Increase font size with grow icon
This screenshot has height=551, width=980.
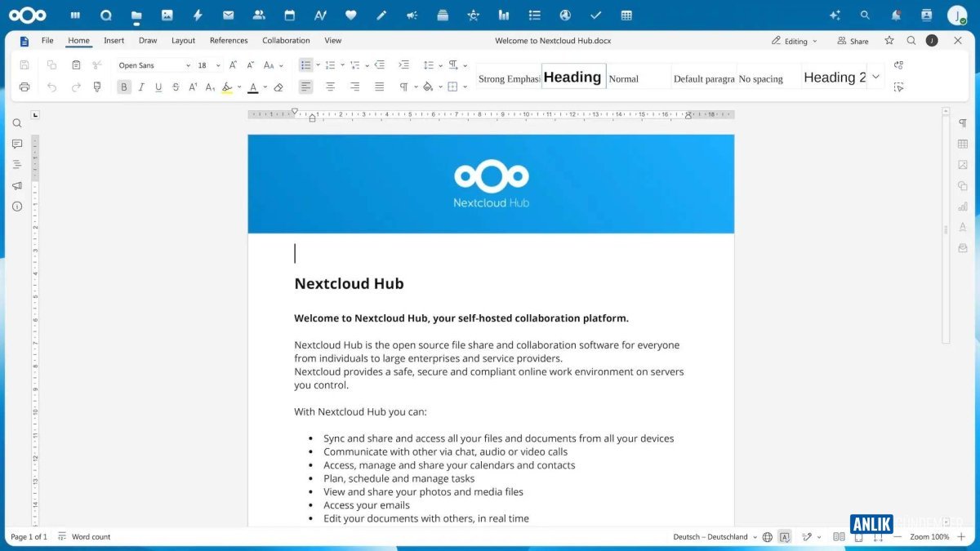coord(233,65)
